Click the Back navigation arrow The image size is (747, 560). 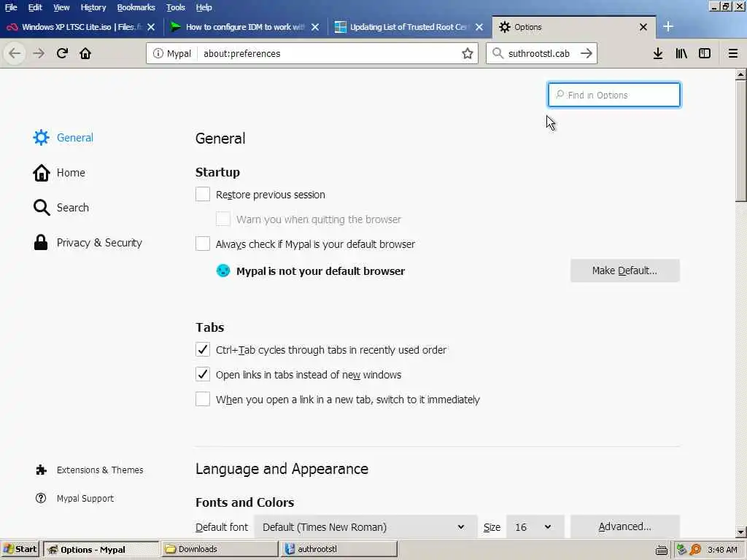(x=15, y=53)
